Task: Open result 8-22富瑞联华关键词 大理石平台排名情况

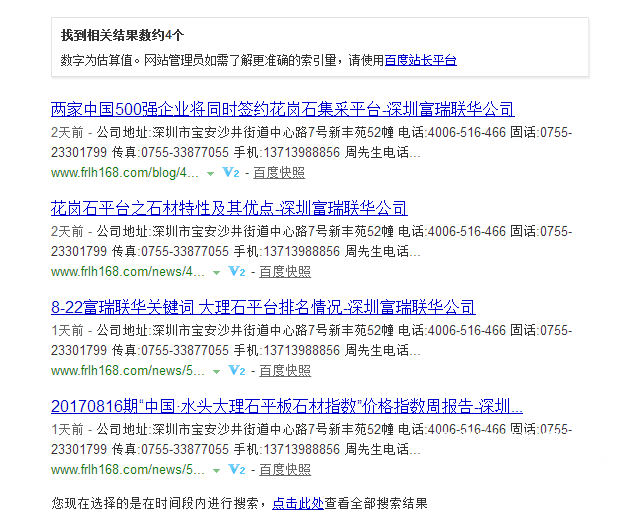Action: 263,307
